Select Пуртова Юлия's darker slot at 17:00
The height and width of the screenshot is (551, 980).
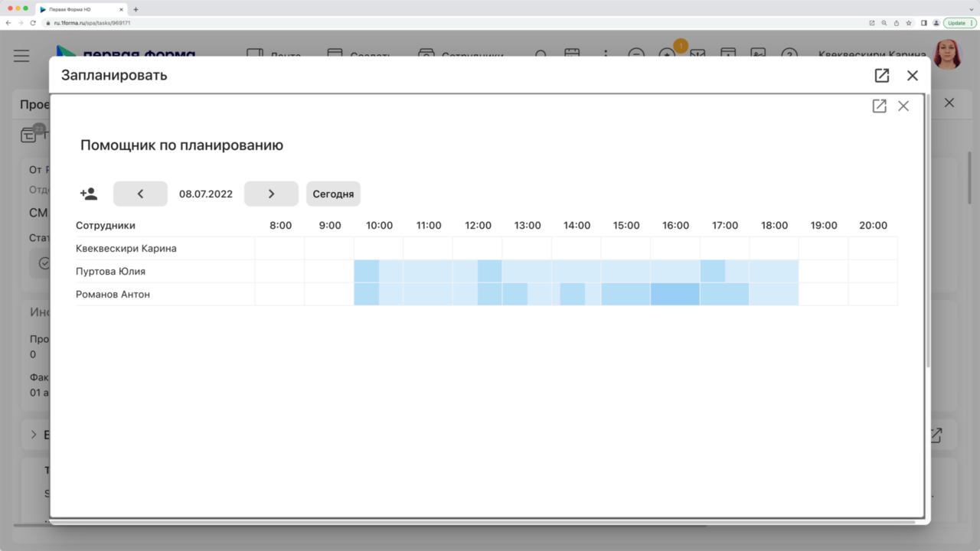point(713,271)
